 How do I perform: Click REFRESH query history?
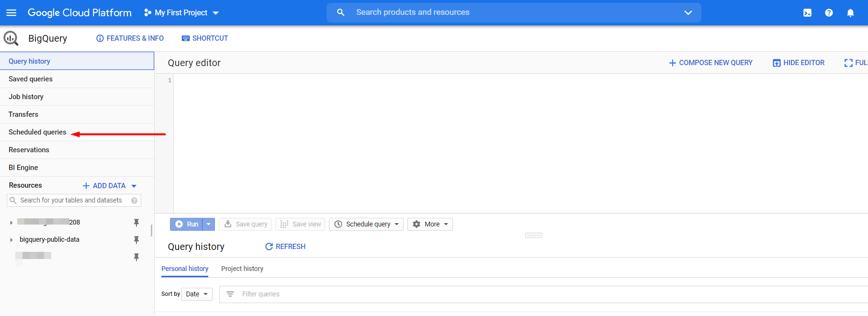click(x=285, y=247)
